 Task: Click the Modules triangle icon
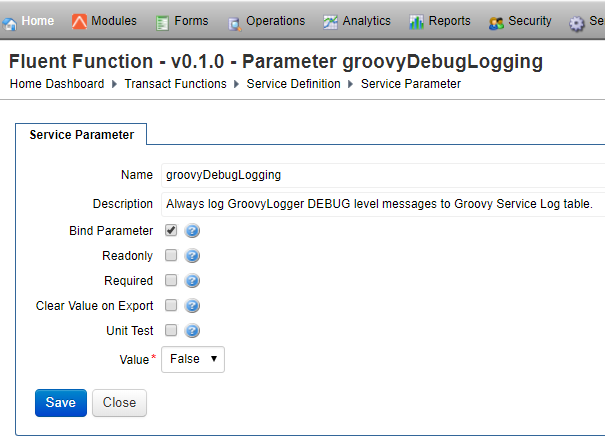coord(79,21)
